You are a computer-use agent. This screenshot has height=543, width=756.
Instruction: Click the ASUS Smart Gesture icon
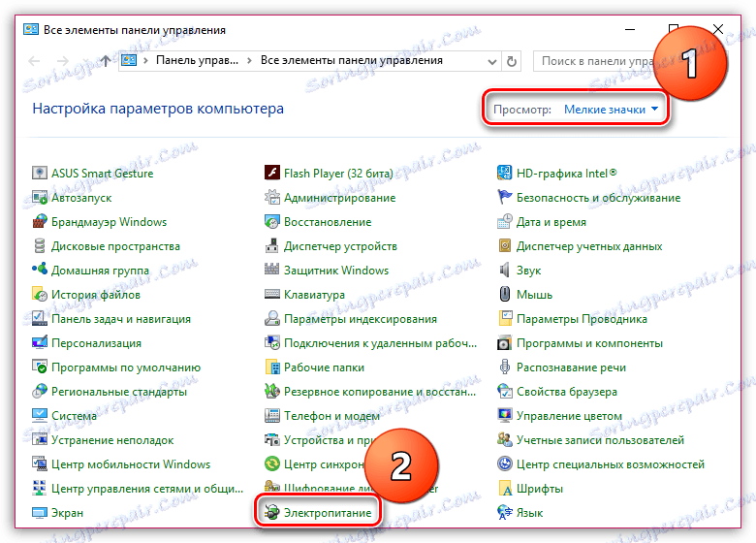click(40, 173)
